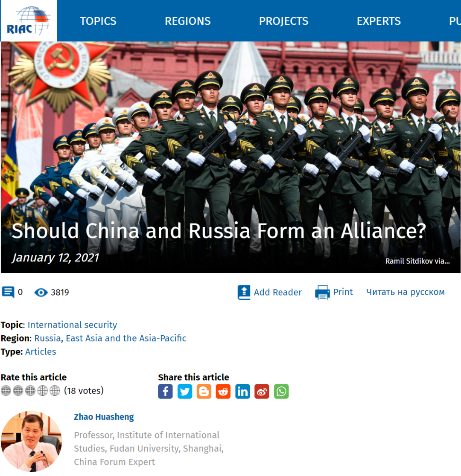Share article via Blogger icon

[204, 391]
